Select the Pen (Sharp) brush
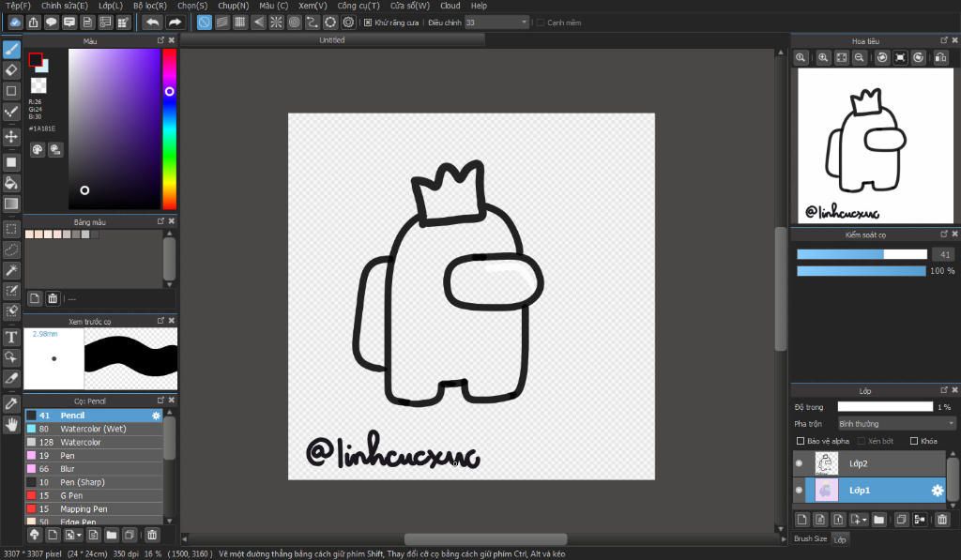 tap(94, 482)
